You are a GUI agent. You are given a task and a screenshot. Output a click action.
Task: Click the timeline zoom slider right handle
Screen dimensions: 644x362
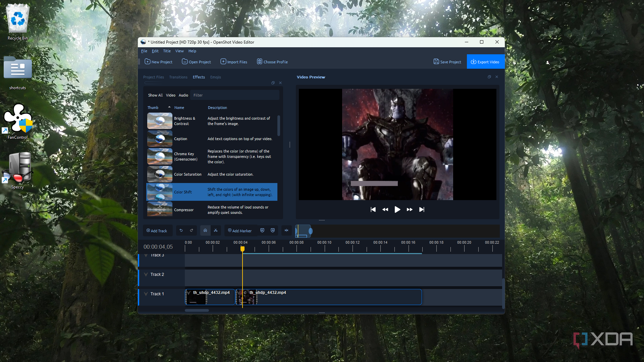click(311, 231)
